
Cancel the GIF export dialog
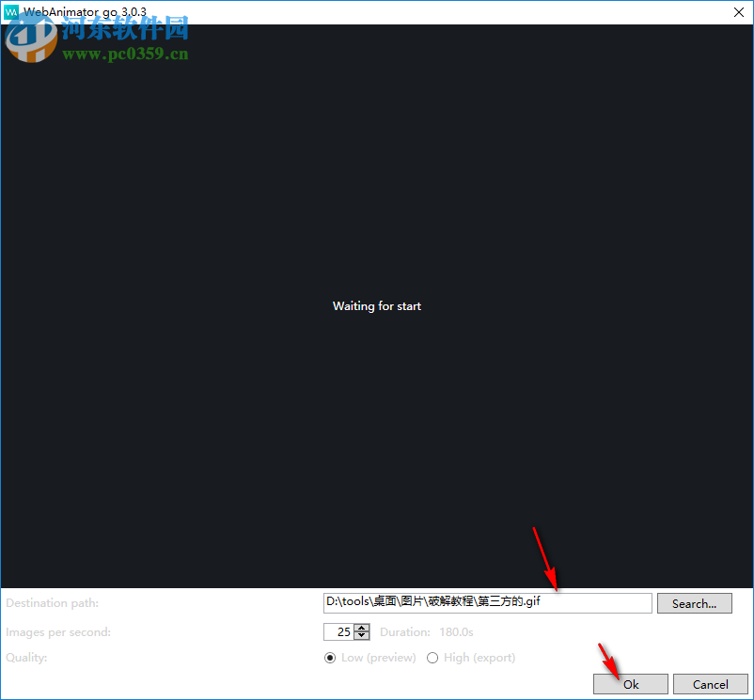click(710, 683)
